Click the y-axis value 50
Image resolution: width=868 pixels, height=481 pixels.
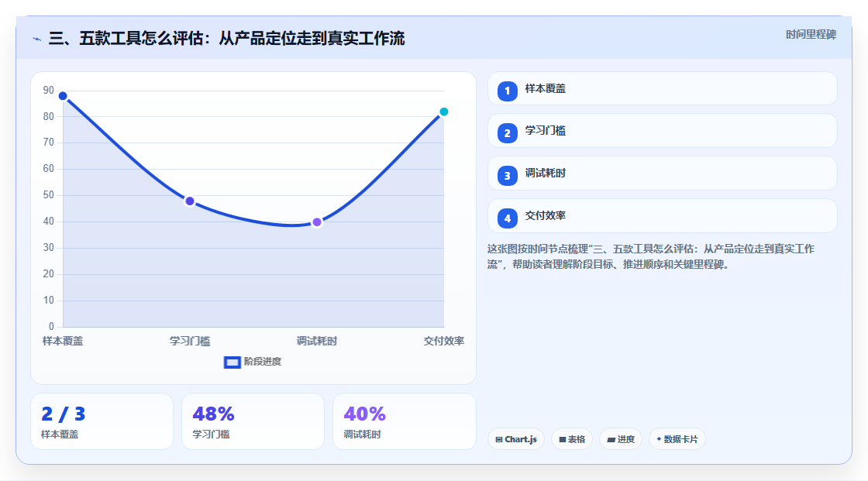click(x=49, y=195)
